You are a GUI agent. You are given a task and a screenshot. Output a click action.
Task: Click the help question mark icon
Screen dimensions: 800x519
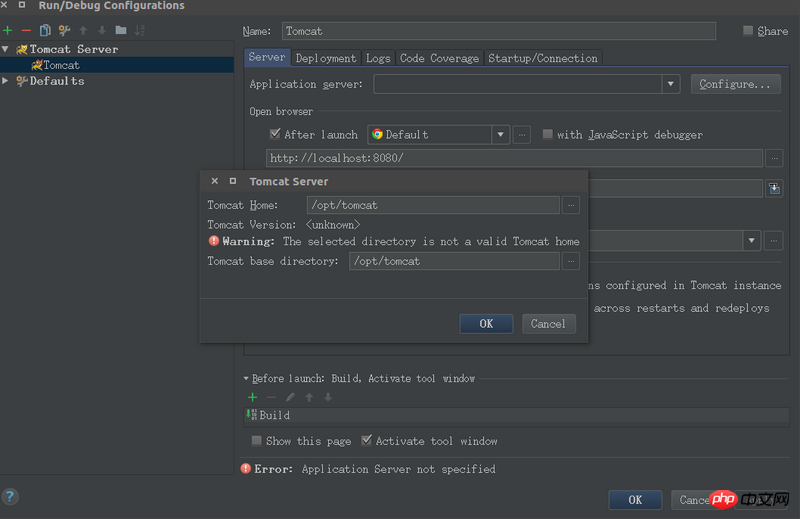point(10,497)
